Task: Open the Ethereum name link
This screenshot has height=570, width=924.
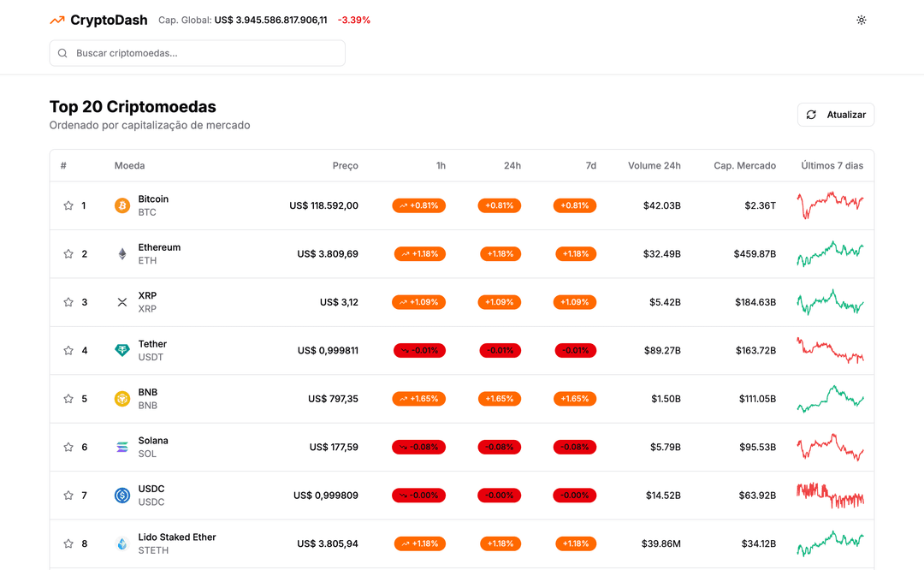Action: [x=159, y=247]
